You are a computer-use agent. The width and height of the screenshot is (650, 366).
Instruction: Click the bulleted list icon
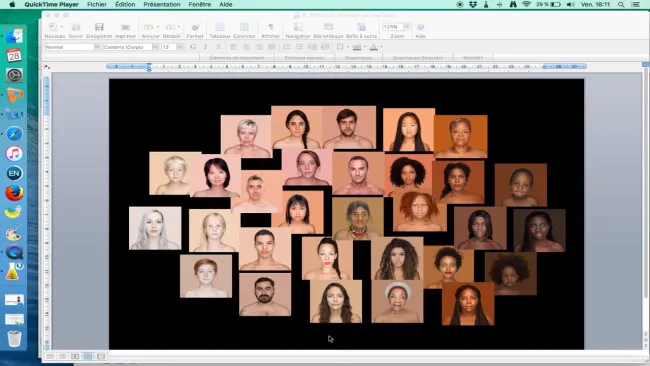(x=299, y=47)
